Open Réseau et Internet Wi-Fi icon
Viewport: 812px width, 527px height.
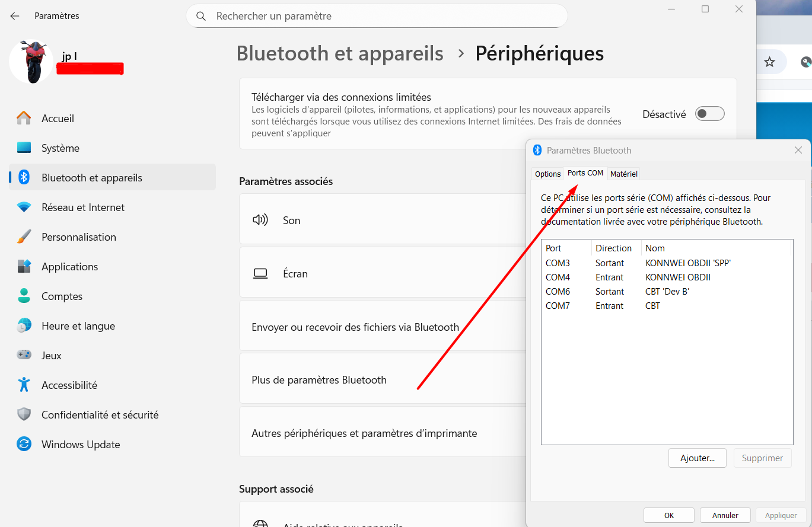point(24,207)
